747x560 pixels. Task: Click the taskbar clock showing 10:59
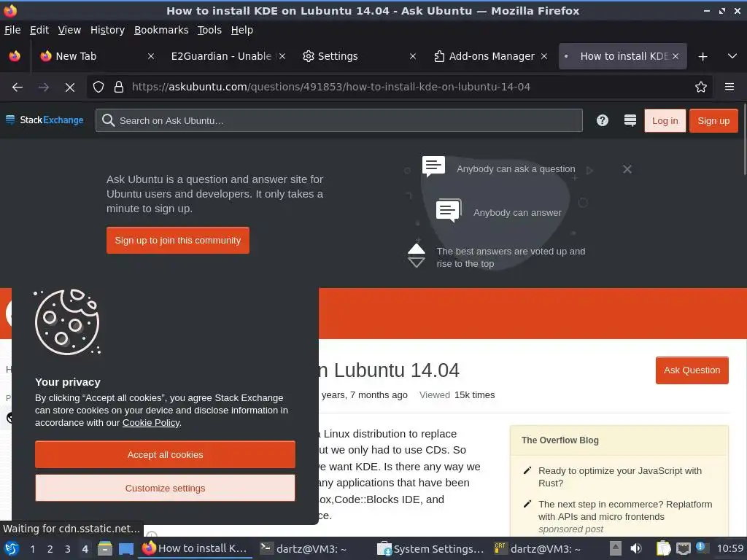[x=730, y=548]
